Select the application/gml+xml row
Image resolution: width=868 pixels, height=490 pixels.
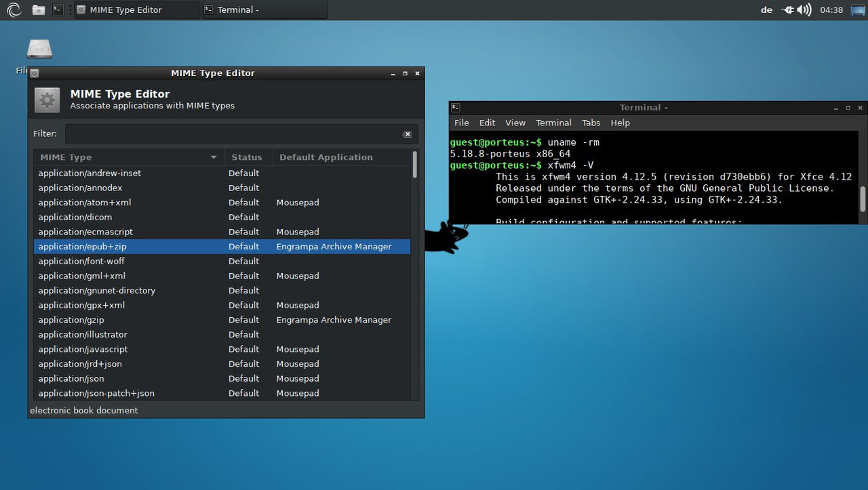(x=222, y=276)
